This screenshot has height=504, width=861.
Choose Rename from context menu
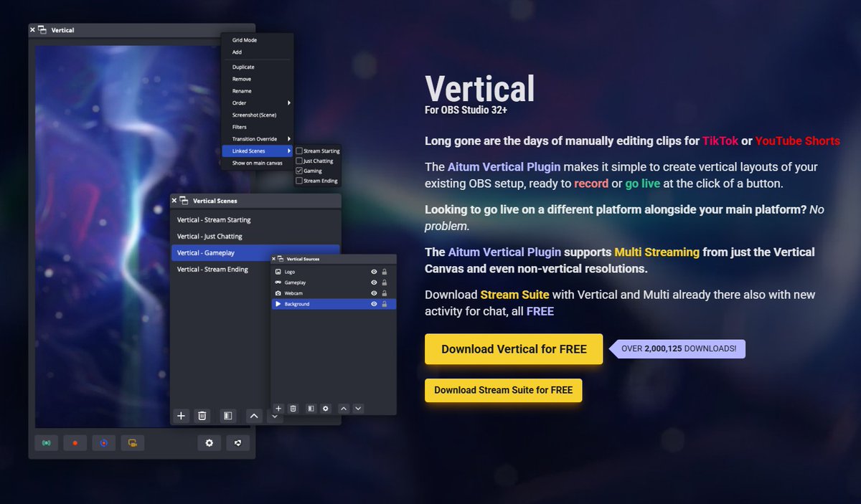(x=242, y=91)
